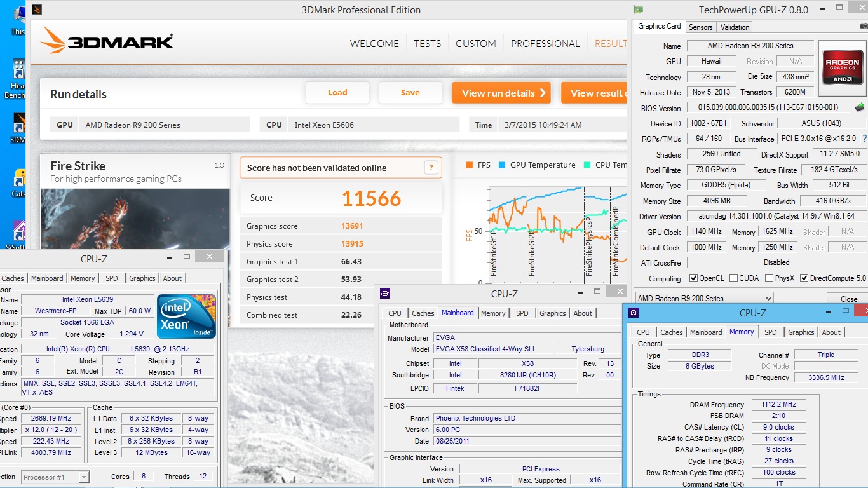Open Graphics tab in CPU-Z Memory window
The height and width of the screenshot is (488, 868).
point(801,332)
